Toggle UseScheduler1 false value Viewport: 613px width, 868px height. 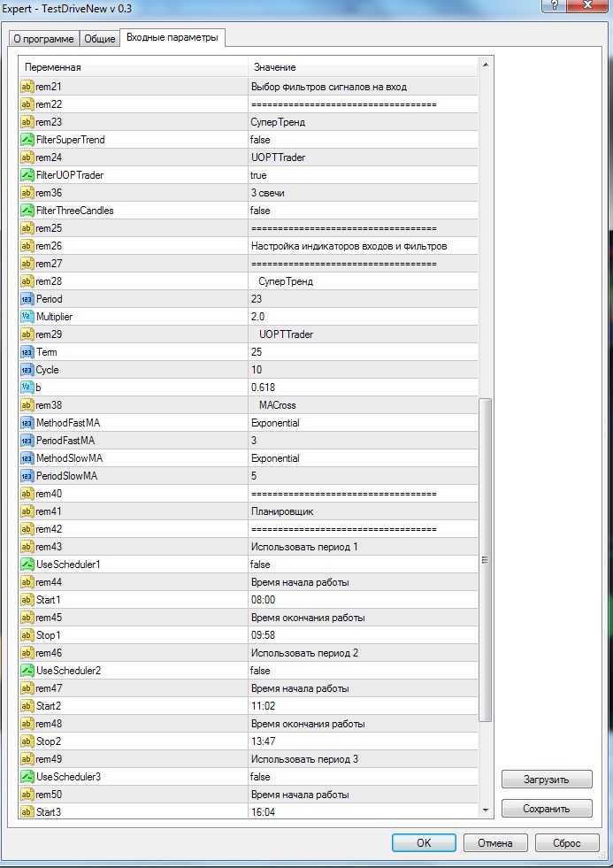363,565
